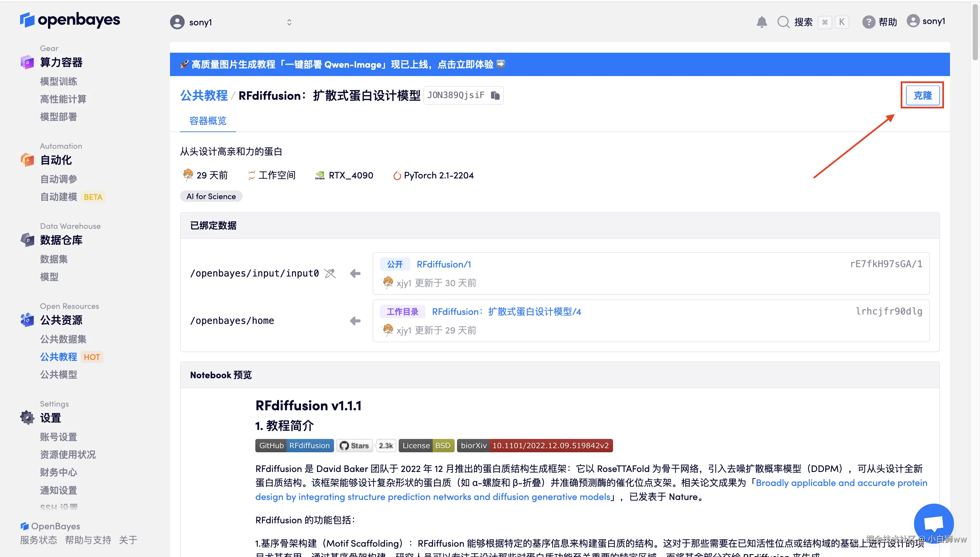
Task: Click the notification bell icon
Action: click(761, 22)
